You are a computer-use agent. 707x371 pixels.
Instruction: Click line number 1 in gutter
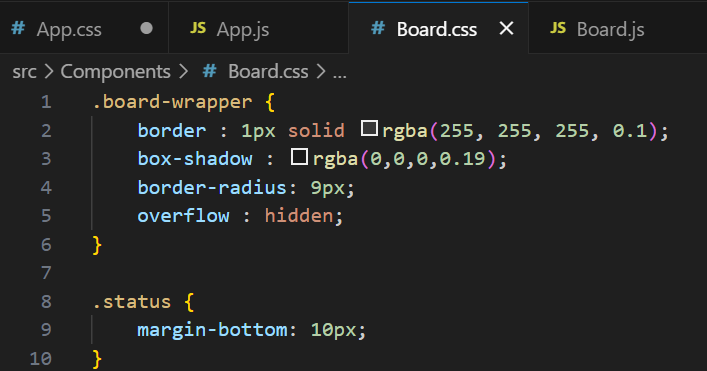tap(46, 102)
